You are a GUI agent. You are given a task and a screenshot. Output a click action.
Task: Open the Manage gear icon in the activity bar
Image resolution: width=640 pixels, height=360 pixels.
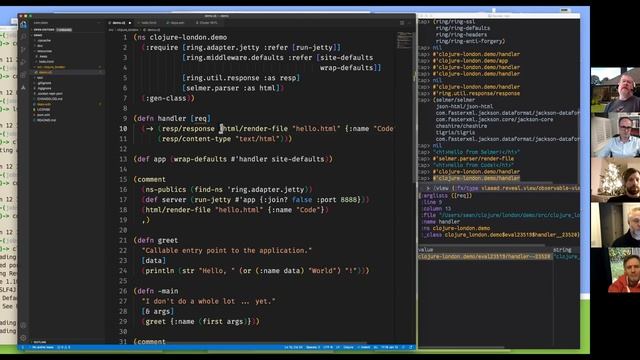(23, 338)
